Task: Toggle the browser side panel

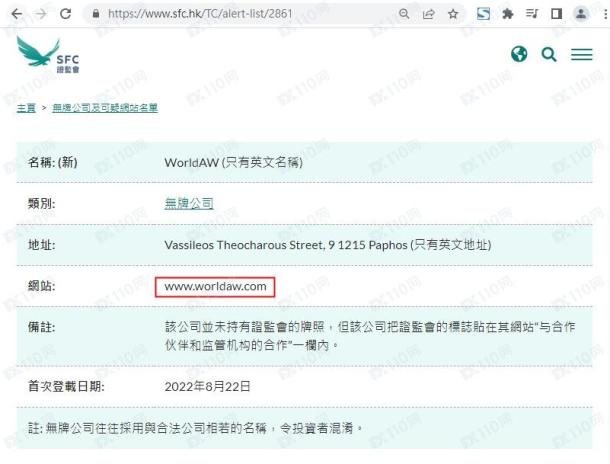Action: pyautogui.click(x=556, y=14)
